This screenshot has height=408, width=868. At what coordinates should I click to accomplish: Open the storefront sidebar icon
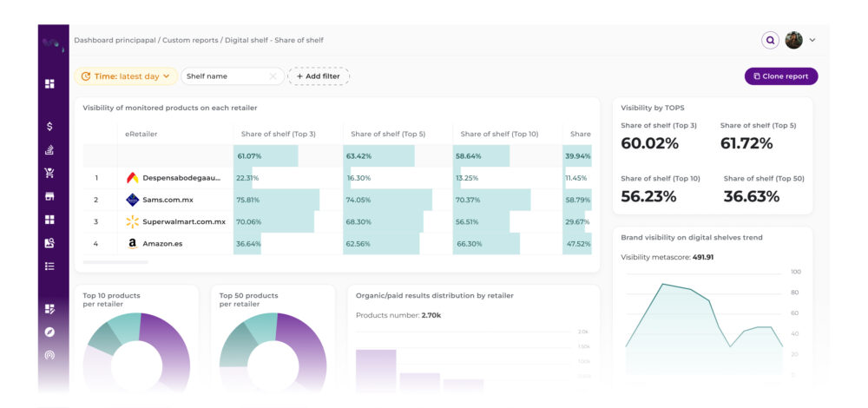(x=49, y=196)
